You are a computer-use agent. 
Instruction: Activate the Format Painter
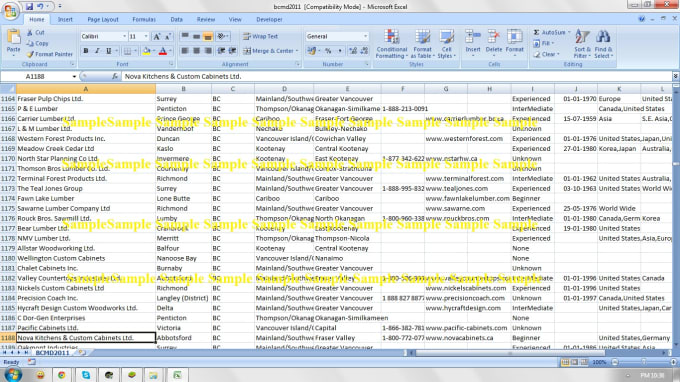(49, 54)
